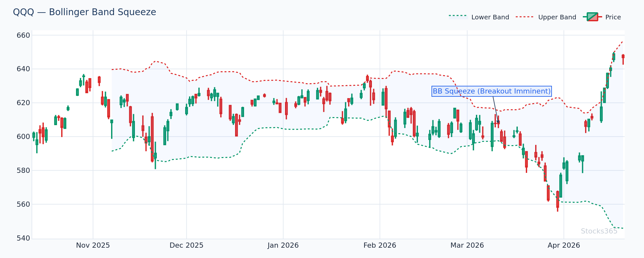Click the 580 y-axis label
The image size is (644, 258).
(23, 171)
